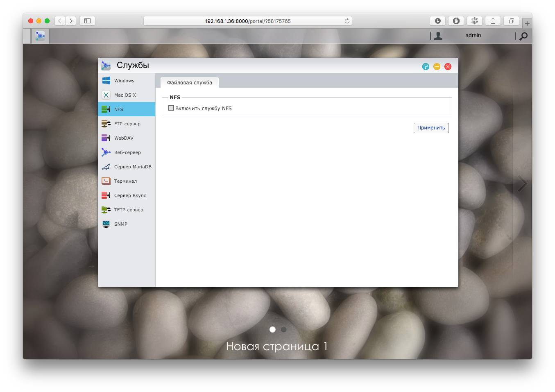Switch to the second page indicator dot
This screenshot has height=392, width=555.
(283, 329)
